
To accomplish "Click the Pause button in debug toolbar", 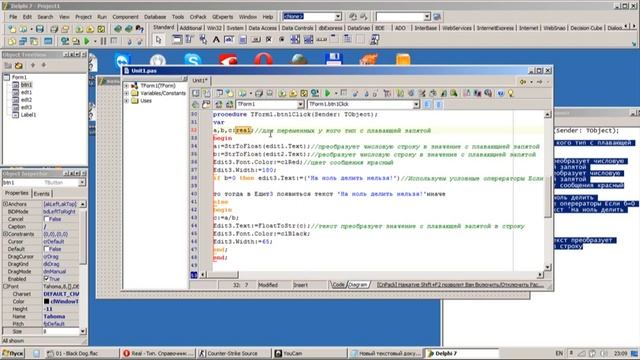I will coord(103,41).
